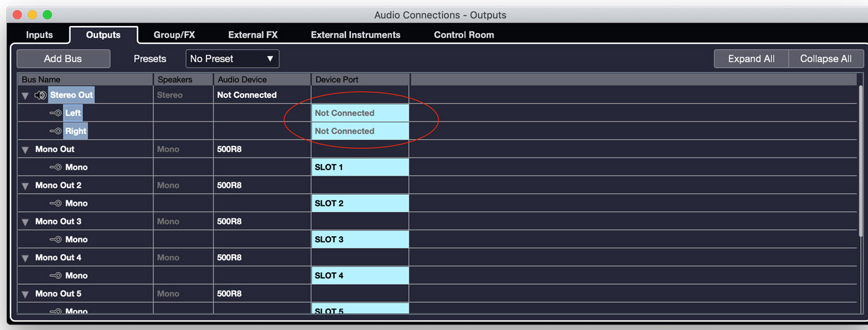Click the Expand All button
868x330 pixels.
751,59
